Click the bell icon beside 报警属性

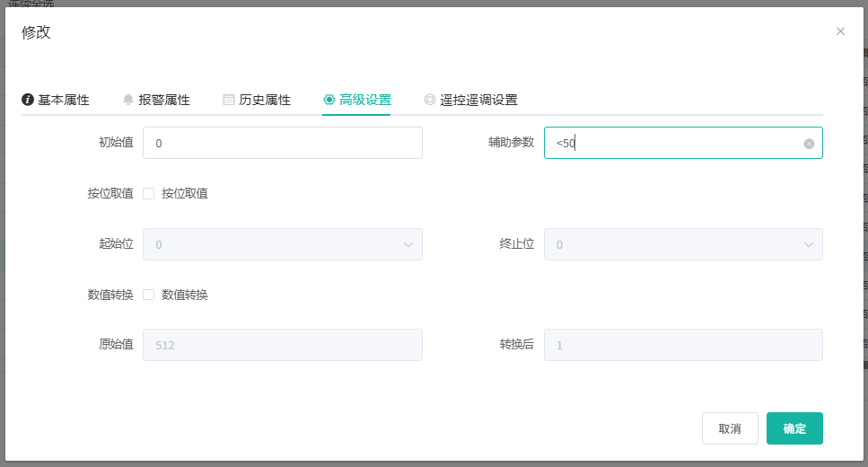tap(128, 100)
